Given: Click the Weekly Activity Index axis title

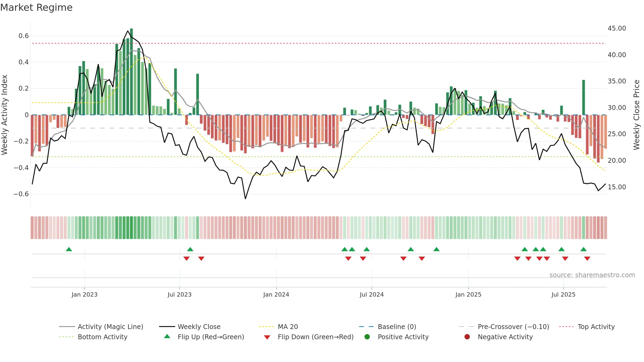Looking at the screenshot, I should (5, 115).
